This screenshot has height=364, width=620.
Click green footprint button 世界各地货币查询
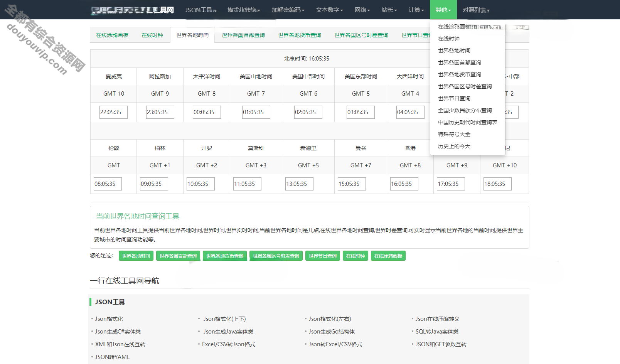pos(225,256)
